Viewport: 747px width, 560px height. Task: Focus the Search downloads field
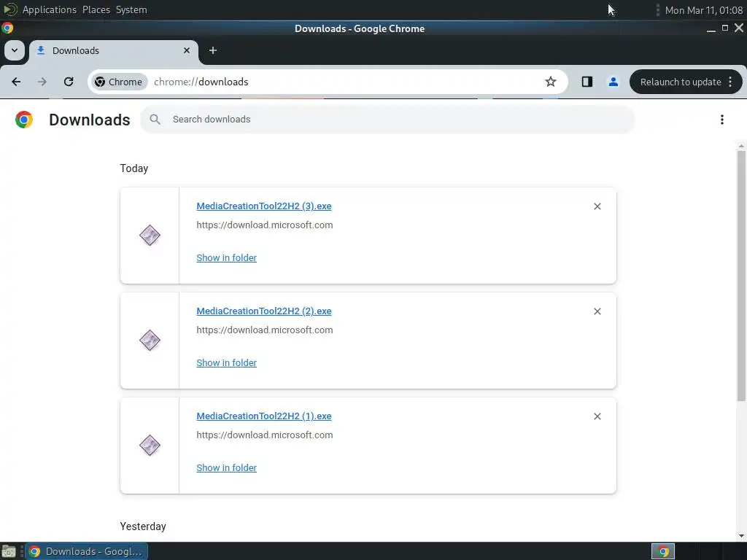point(387,120)
